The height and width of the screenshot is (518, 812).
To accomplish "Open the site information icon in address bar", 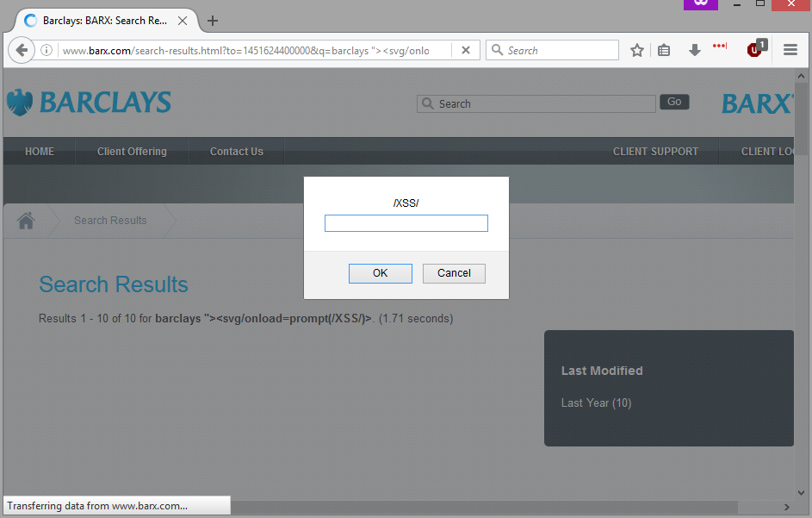I will tap(46, 50).
